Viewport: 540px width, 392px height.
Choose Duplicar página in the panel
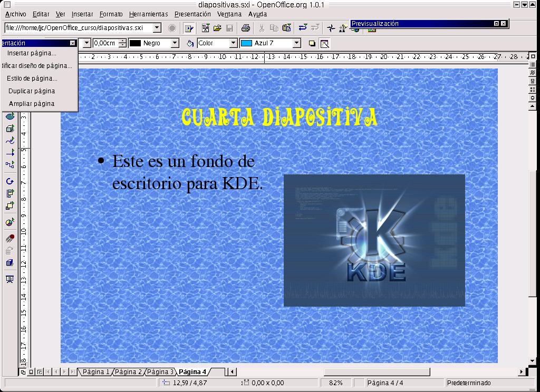pyautogui.click(x=32, y=91)
